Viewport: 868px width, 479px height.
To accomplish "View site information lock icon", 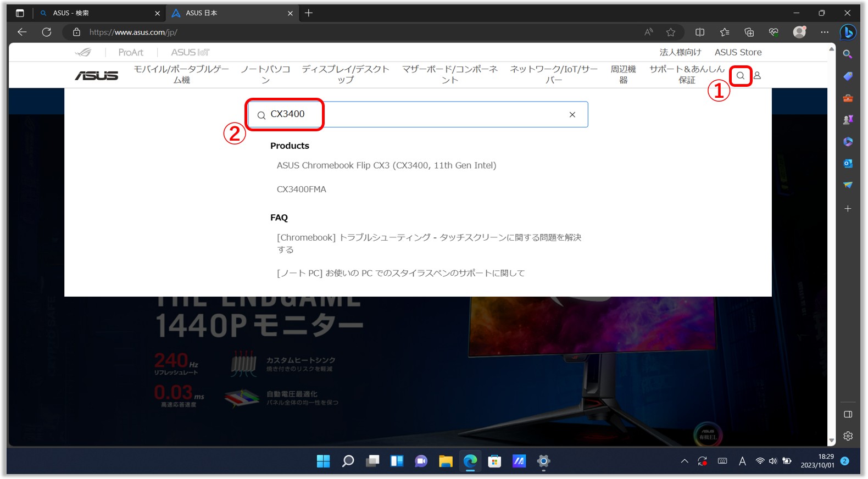I will pos(76,32).
